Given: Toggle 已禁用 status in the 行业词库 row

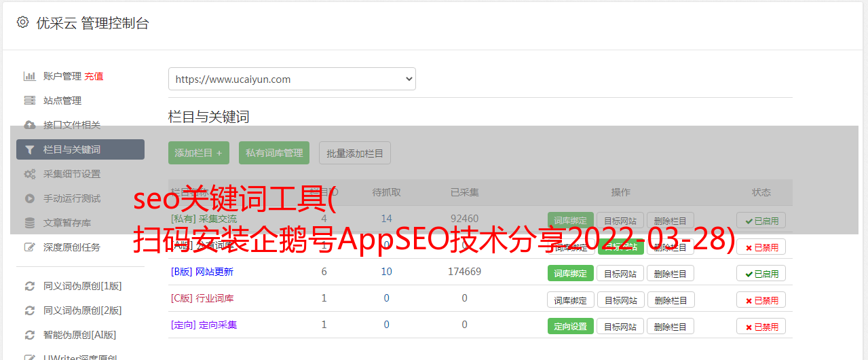Looking at the screenshot, I should click(761, 300).
